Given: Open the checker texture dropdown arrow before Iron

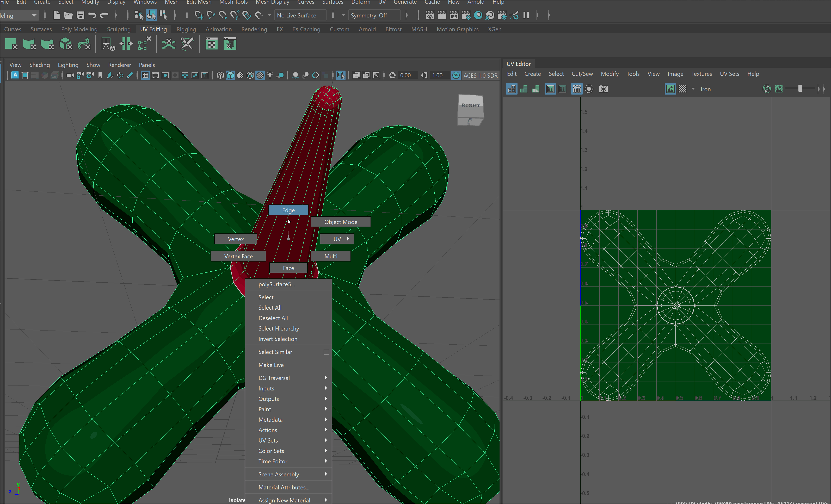Looking at the screenshot, I should pyautogui.click(x=693, y=89).
